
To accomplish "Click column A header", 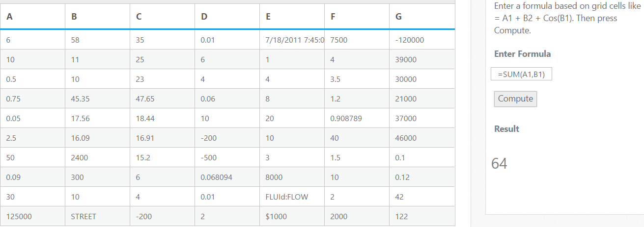I will [32, 17].
